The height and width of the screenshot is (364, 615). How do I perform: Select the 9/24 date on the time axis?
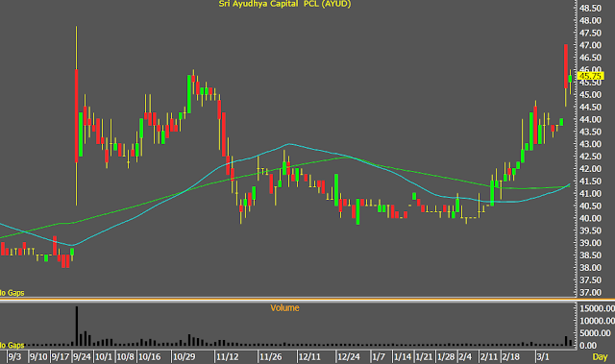(82, 357)
